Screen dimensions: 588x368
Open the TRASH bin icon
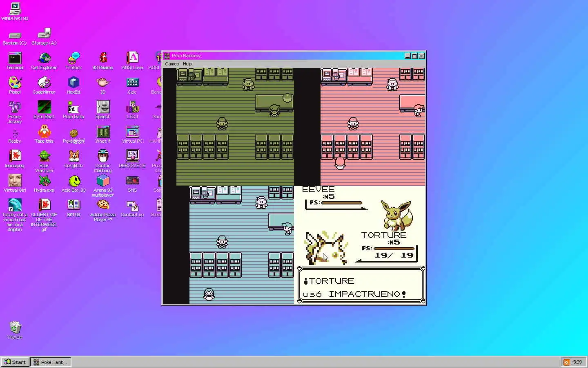click(15, 330)
